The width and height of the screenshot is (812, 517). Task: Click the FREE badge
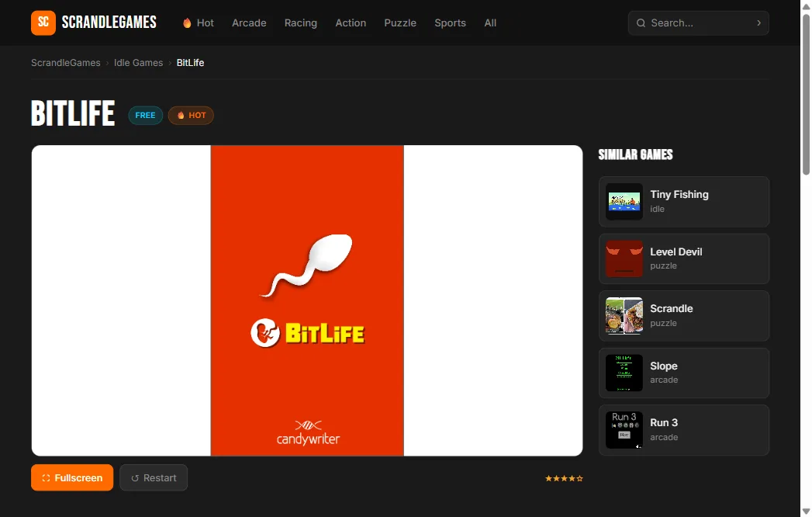[x=145, y=115]
